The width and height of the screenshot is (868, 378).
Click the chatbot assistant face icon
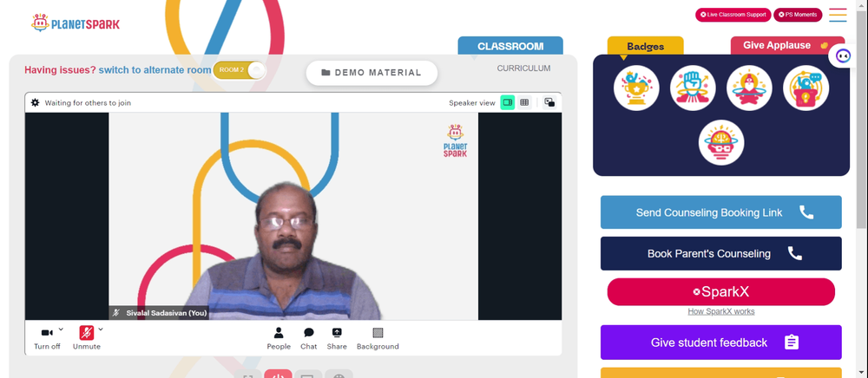point(843,55)
